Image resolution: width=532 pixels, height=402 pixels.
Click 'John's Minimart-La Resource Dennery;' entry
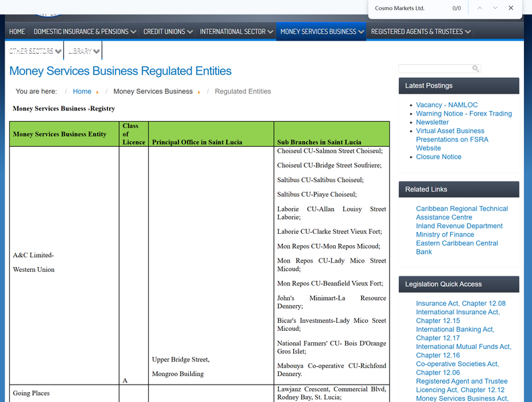pyautogui.click(x=331, y=302)
